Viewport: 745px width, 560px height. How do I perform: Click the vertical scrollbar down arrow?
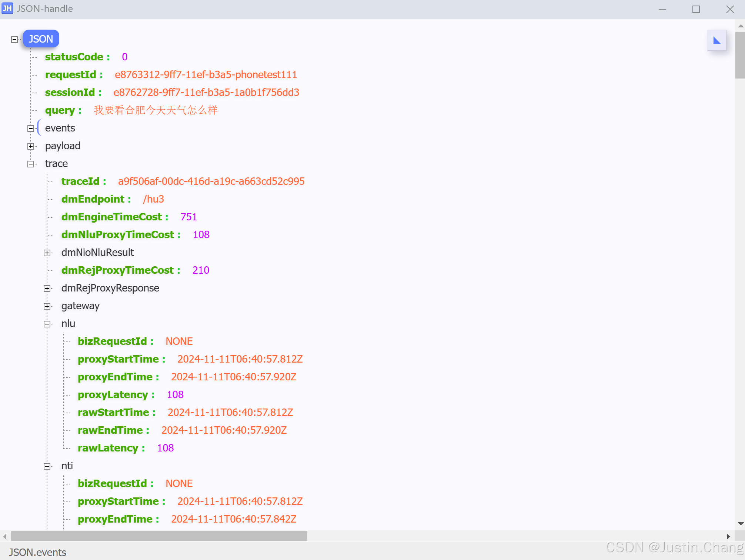pyautogui.click(x=741, y=524)
